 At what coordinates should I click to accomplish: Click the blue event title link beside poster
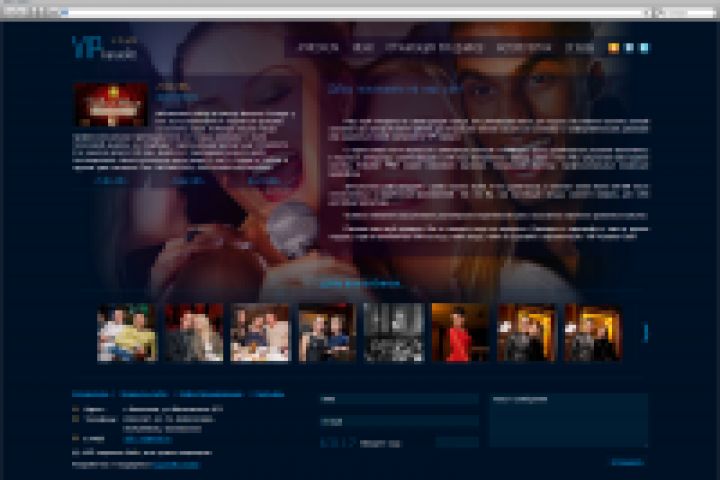tap(177, 97)
